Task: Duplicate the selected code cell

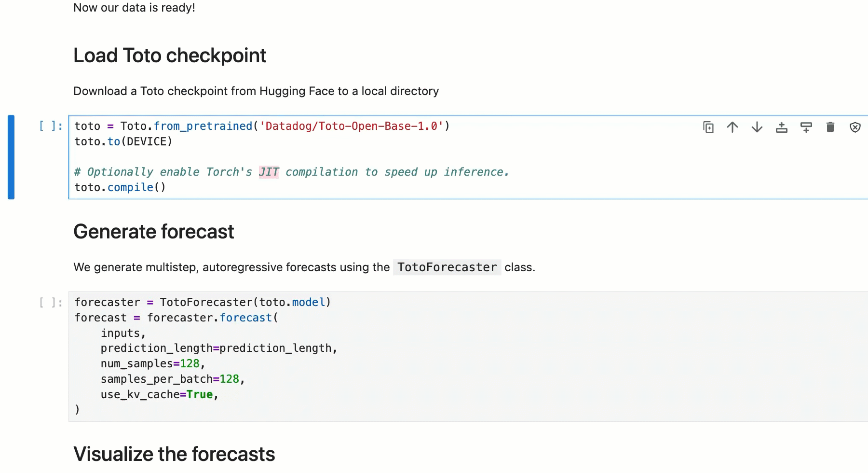Action: (x=708, y=127)
